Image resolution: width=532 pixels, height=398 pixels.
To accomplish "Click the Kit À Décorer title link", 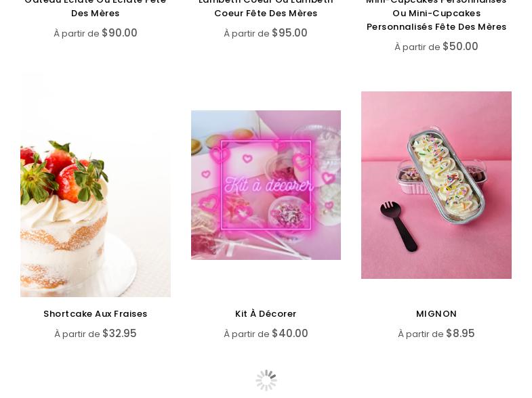I will pos(266,313).
